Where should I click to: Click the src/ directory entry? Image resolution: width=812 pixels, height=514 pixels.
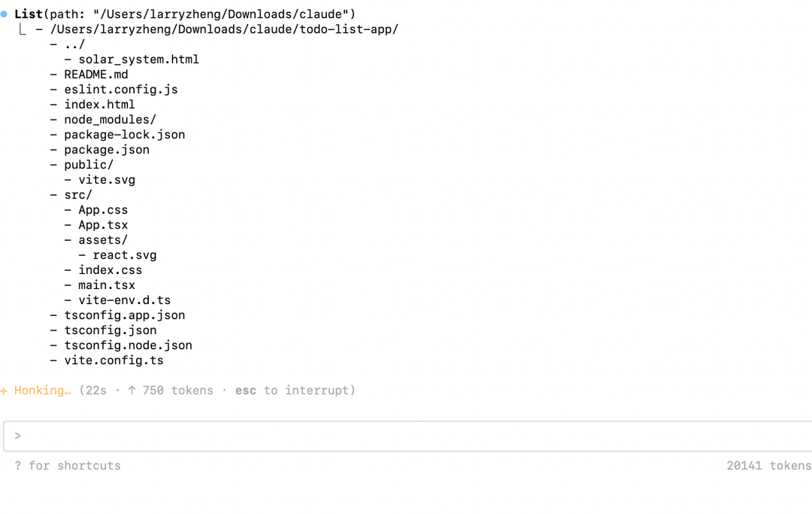(78, 195)
